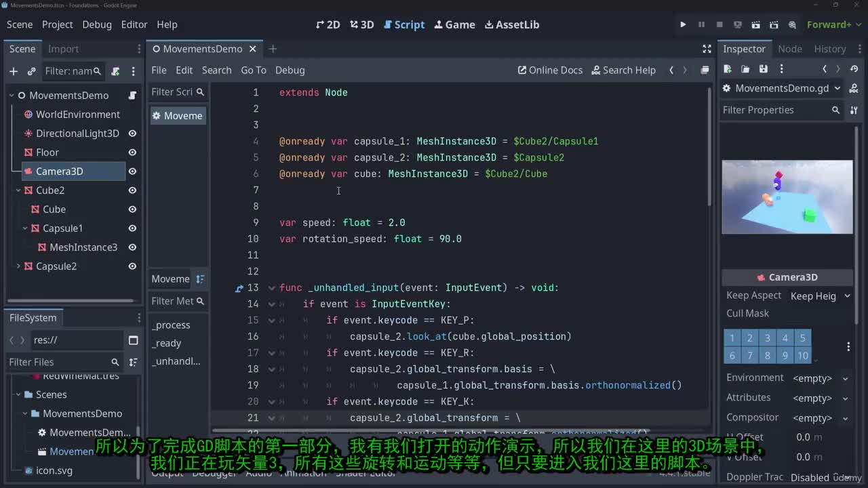Viewport: 868px width, 488px height.
Task: Click the Inspector save resource icon
Action: point(763,69)
